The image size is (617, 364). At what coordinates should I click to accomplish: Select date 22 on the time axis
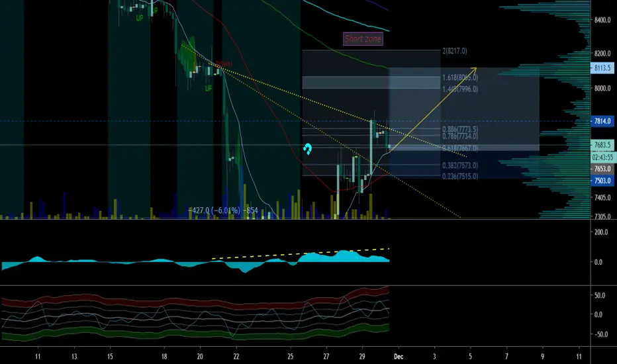tap(236, 357)
